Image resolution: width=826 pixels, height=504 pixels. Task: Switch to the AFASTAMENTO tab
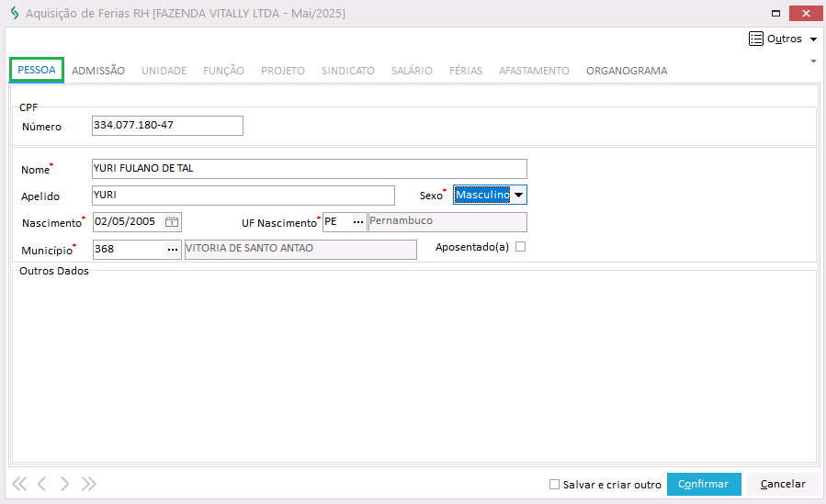[534, 71]
